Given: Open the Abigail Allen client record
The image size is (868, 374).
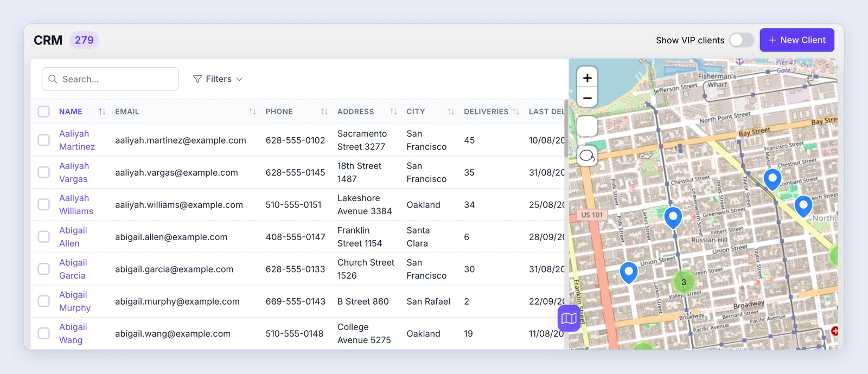Looking at the screenshot, I should click(x=73, y=237).
